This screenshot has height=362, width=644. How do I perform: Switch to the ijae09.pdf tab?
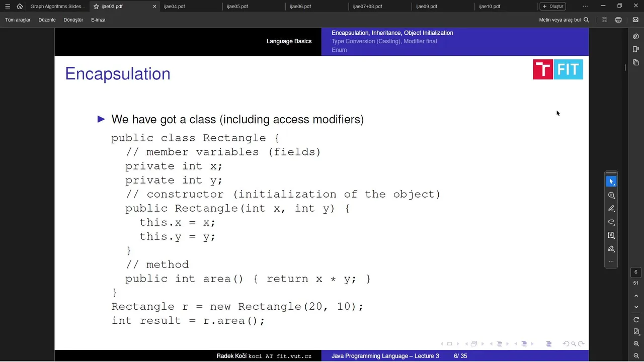427,7
